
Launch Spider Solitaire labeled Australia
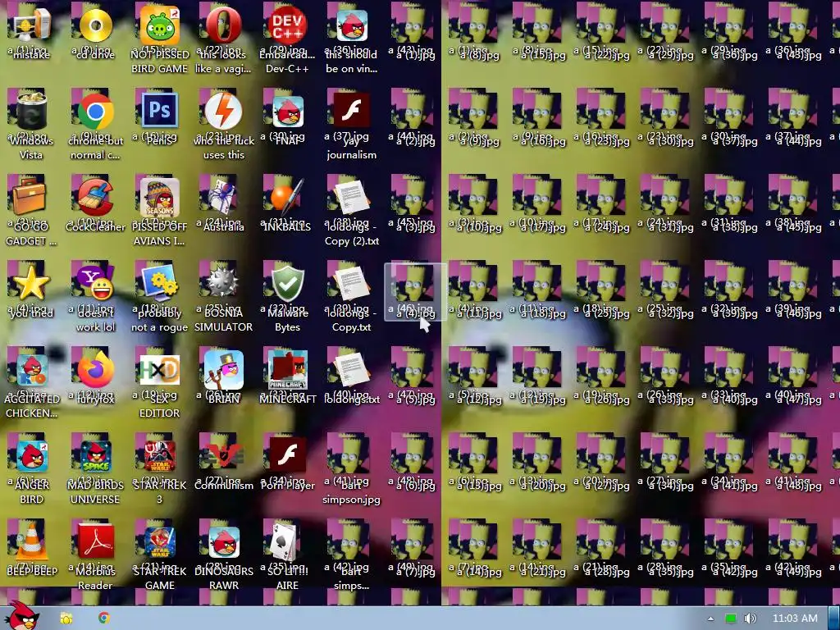tap(223, 197)
